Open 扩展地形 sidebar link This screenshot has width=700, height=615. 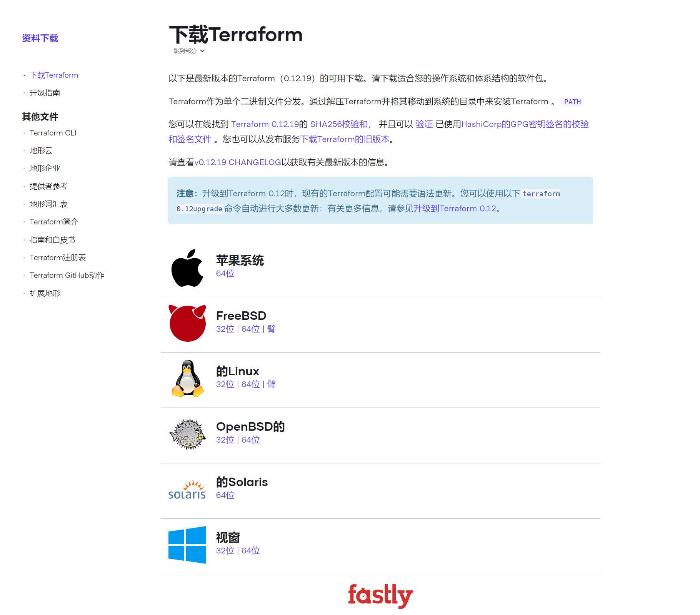[45, 293]
